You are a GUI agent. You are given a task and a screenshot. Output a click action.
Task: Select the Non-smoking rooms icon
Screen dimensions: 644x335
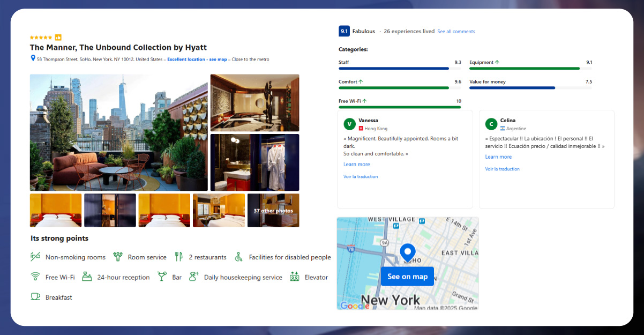coord(35,257)
